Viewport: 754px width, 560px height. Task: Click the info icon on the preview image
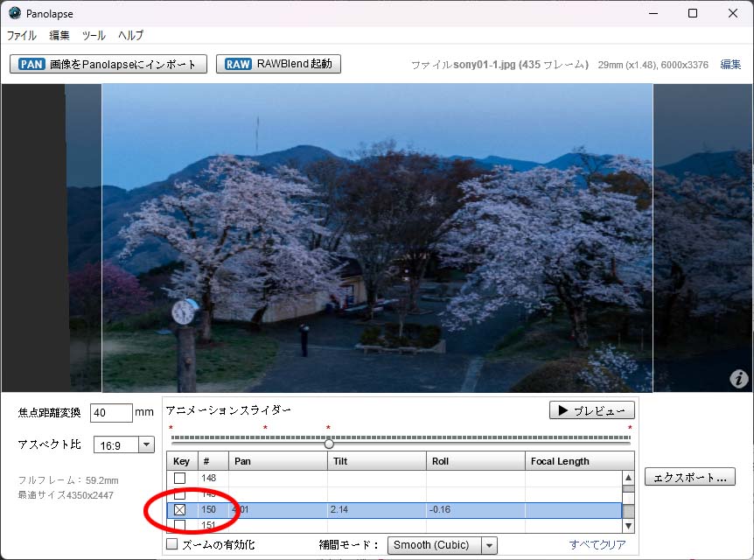(738, 378)
